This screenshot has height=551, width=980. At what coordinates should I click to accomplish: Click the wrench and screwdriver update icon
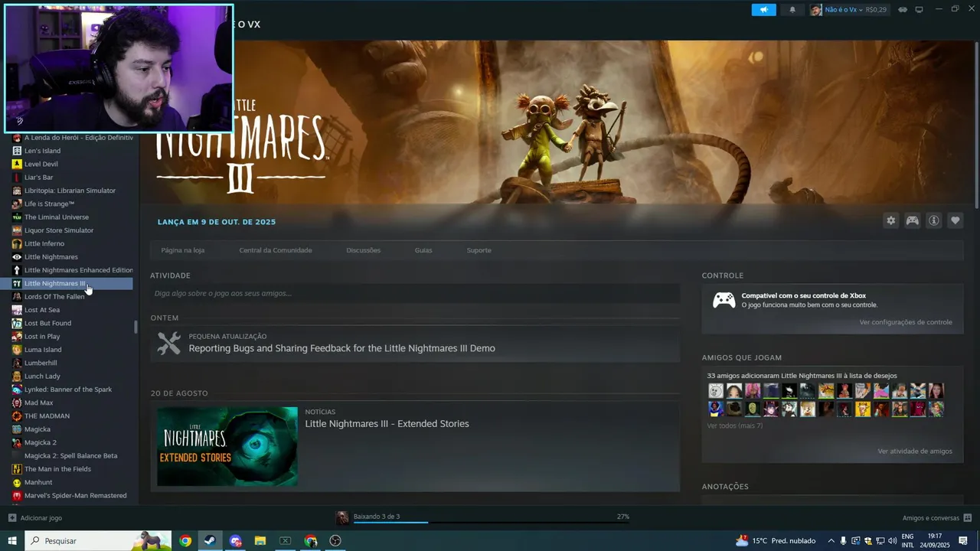point(168,343)
